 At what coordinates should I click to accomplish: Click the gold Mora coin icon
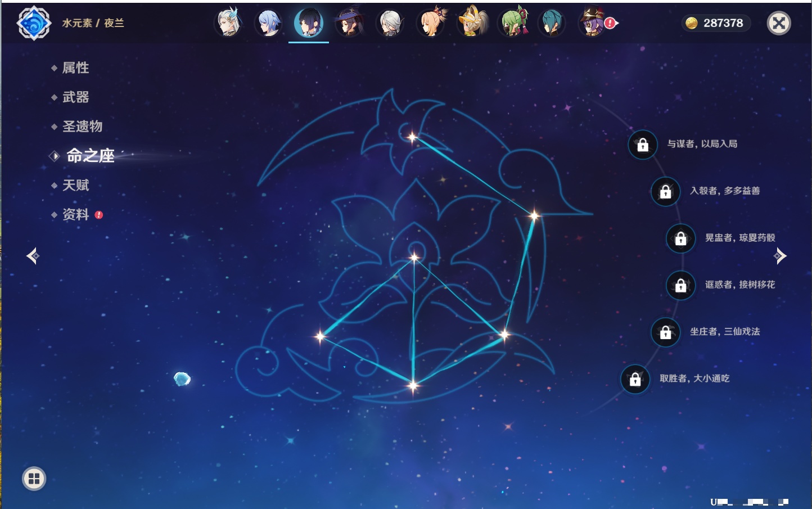point(692,23)
